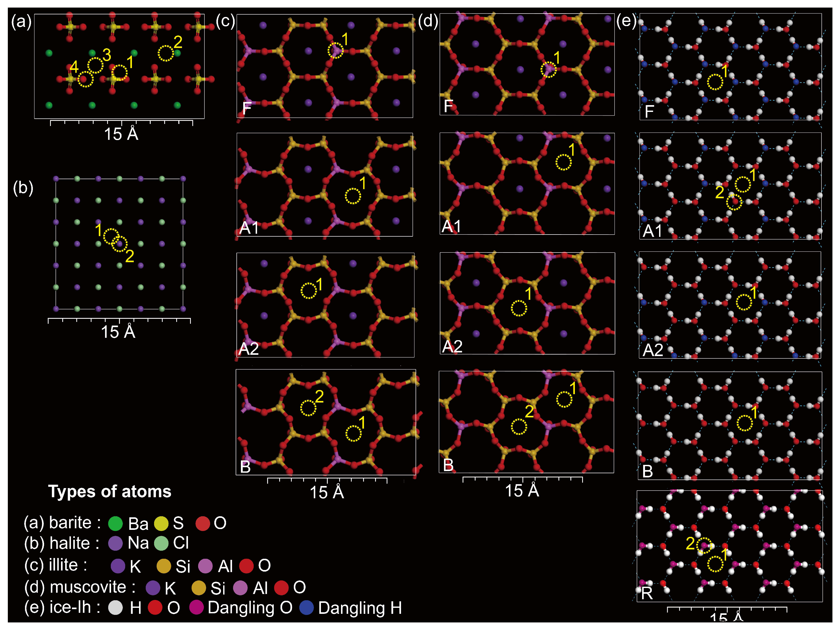840x630 pixels.
Task: Click the green Ba swatch in legend
Action: tap(115, 523)
